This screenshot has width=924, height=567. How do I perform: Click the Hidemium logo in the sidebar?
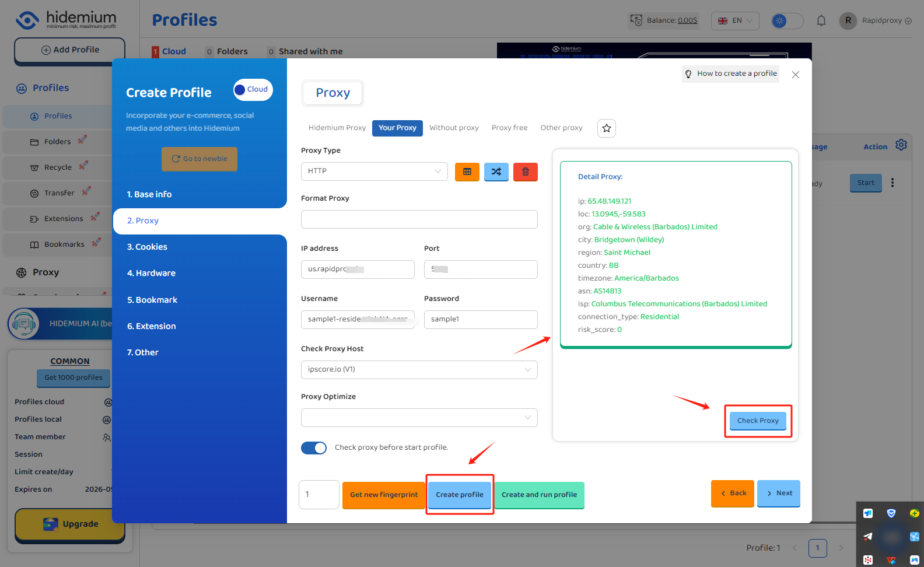[x=66, y=20]
